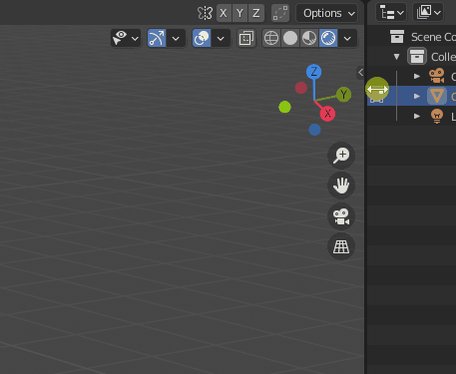Image resolution: width=456 pixels, height=374 pixels.
Task: Open the overlays options dropdown
Action: [220, 39]
